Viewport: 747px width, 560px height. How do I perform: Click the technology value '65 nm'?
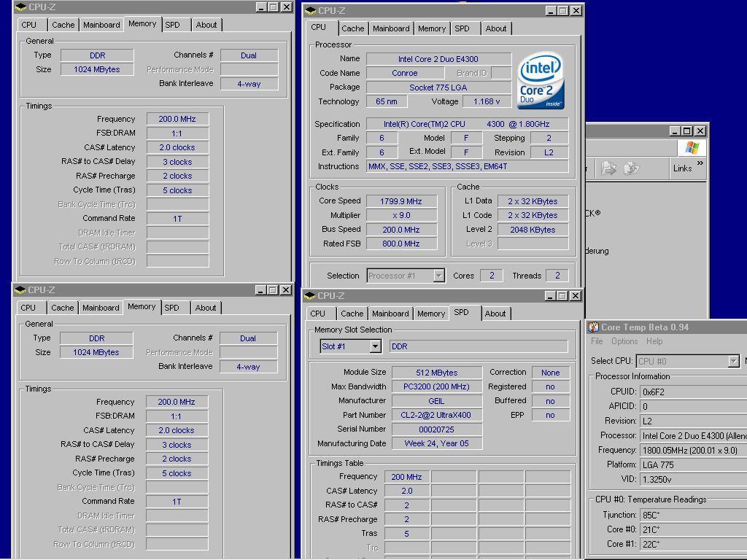click(387, 101)
